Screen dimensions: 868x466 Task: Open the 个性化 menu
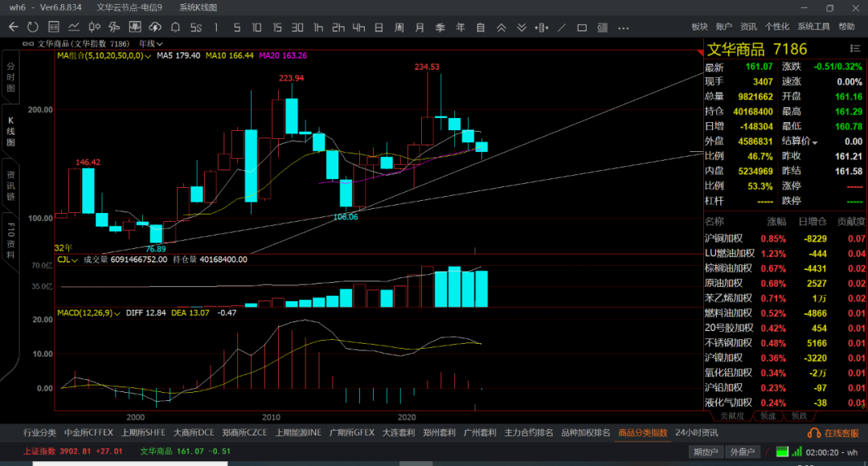[x=776, y=27]
